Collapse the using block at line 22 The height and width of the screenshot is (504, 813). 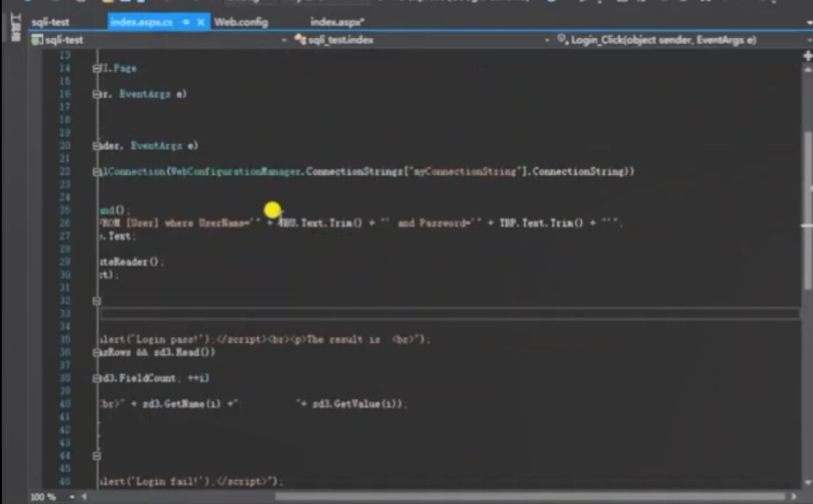tap(97, 171)
